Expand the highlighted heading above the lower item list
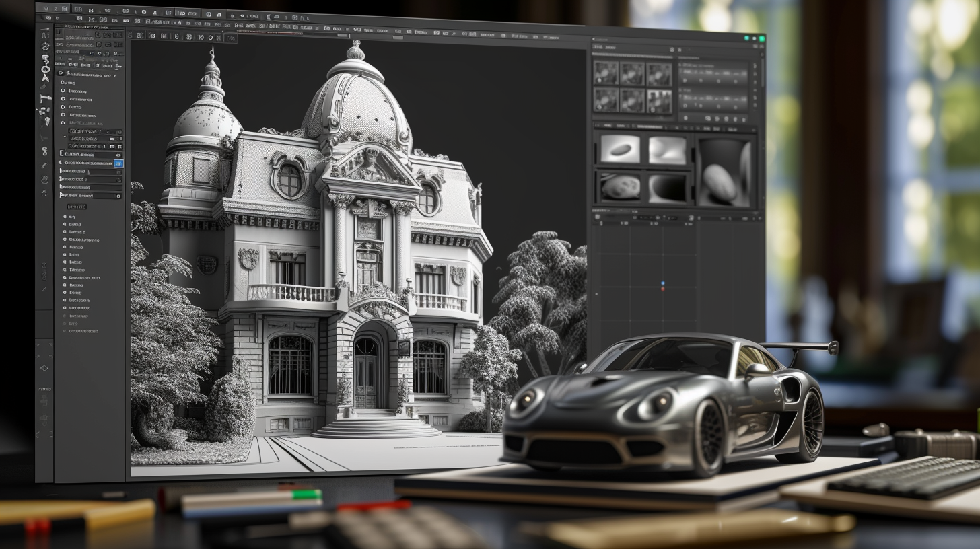980x549 pixels. coord(76,207)
